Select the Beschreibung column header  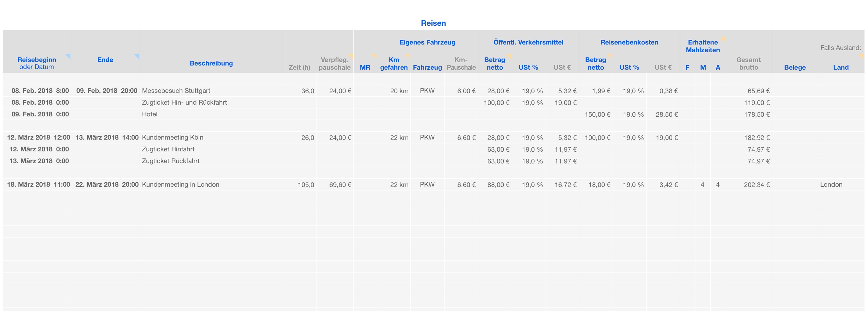tap(211, 63)
